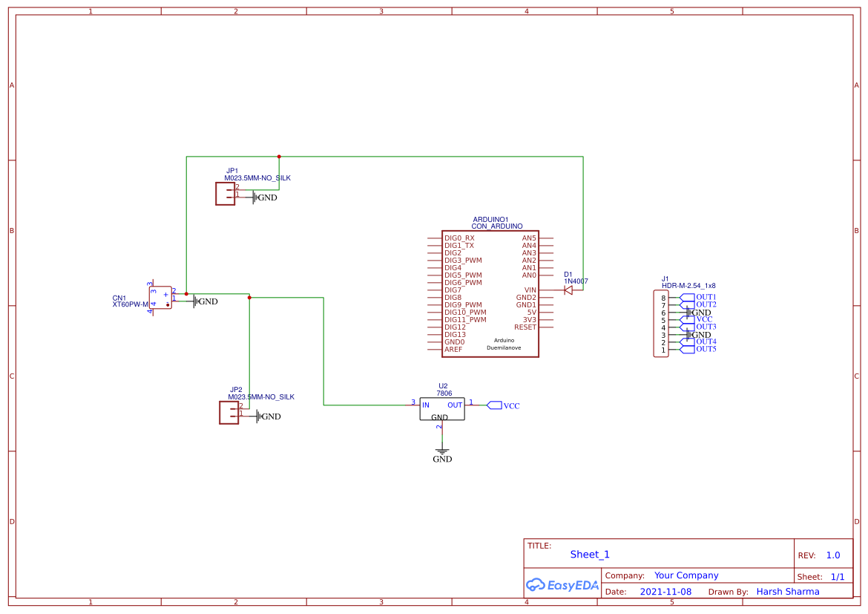Image resolution: width=868 pixels, height=614 pixels.
Task: Click the AN5 pin label
Action: [x=529, y=238]
